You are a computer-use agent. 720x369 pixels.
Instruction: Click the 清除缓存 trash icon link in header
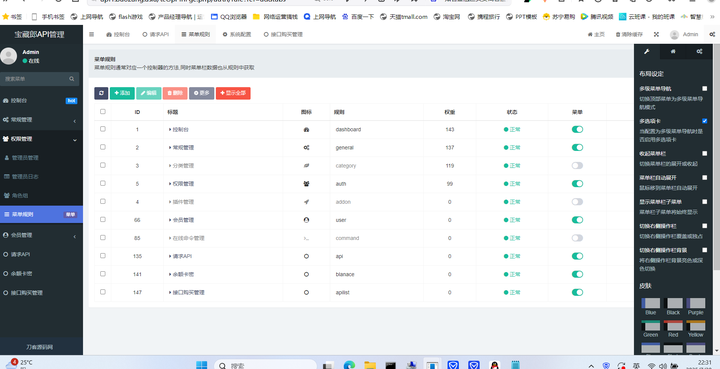(x=629, y=34)
